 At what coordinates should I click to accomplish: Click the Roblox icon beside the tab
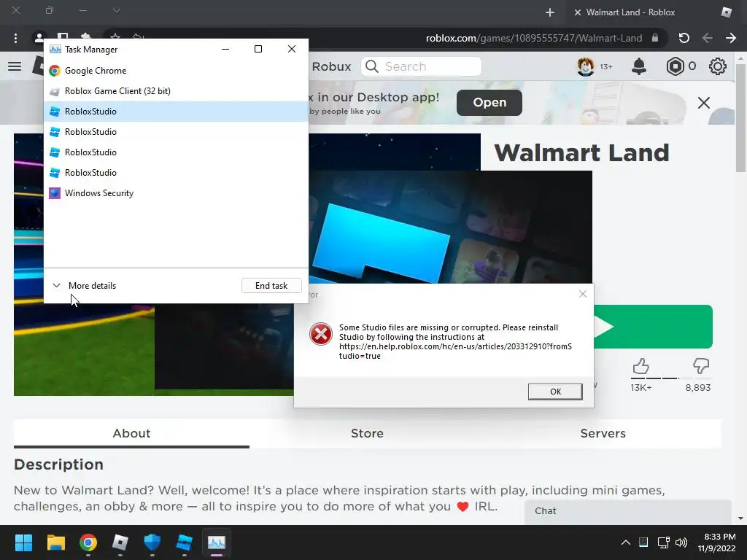[727, 12]
